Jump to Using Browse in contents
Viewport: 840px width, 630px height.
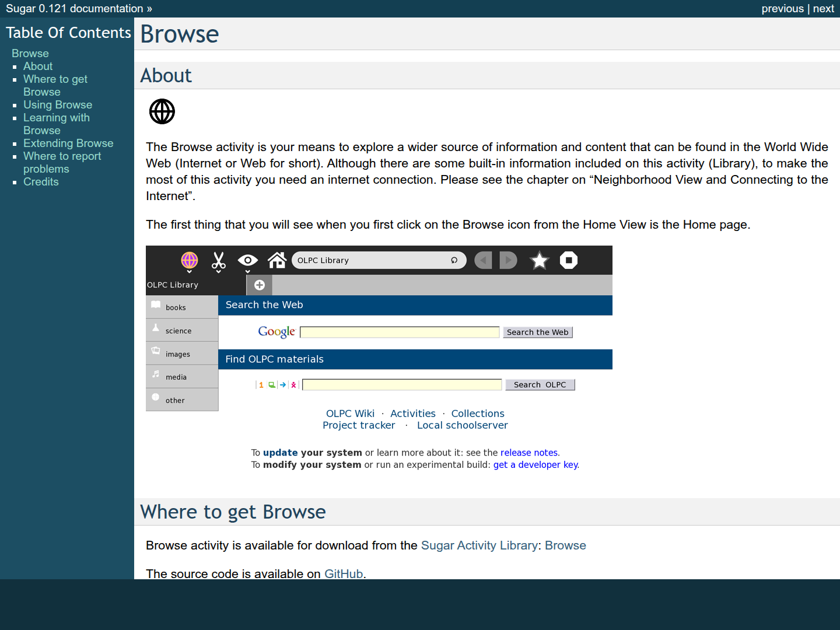58,104
